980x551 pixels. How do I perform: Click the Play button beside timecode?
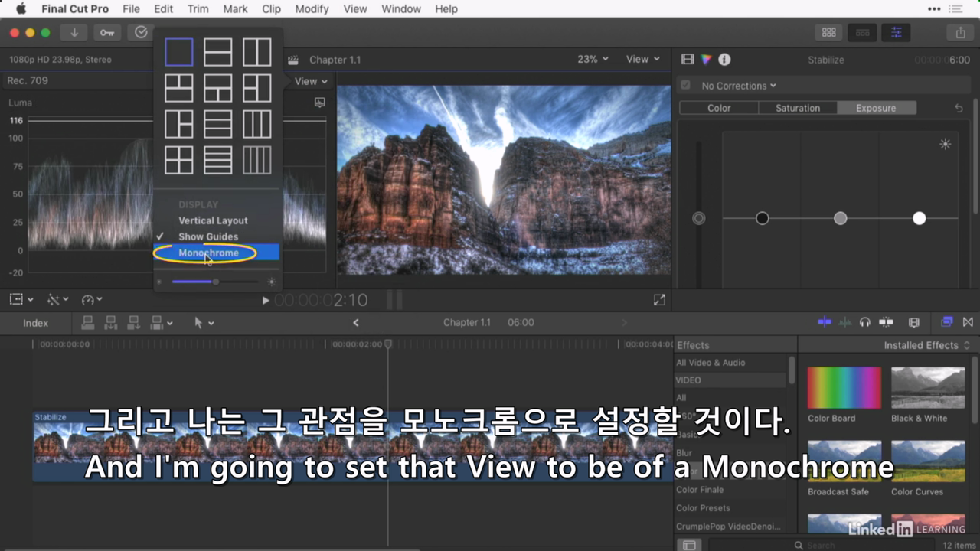point(266,301)
